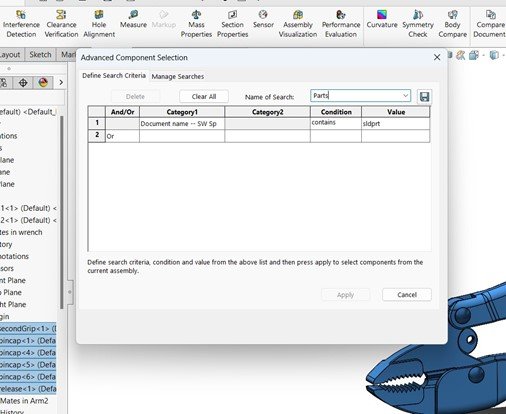Close Advanced Component Selection dialog
The image size is (506, 414).
(x=437, y=57)
